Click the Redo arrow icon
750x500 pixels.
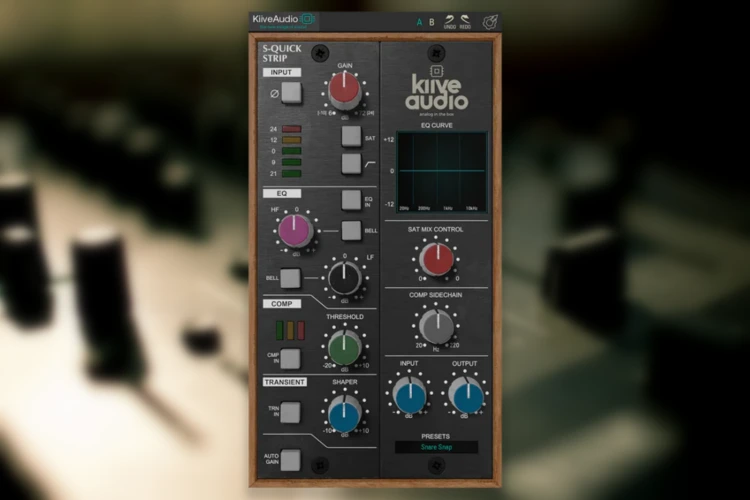coord(465,22)
